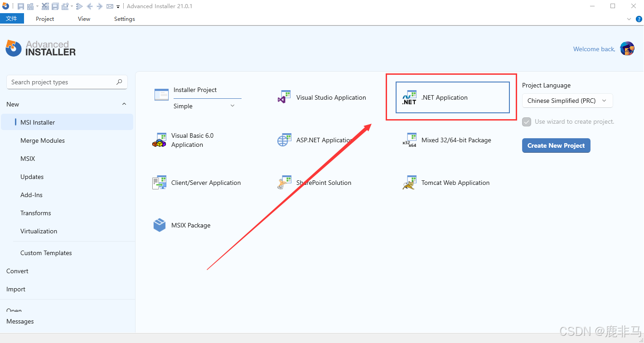The width and height of the screenshot is (644, 343).
Task: Focus the Search project types field
Action: click(x=67, y=82)
